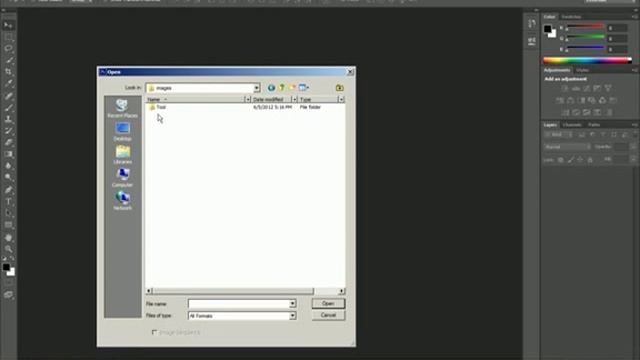This screenshot has height=360, width=640.
Task: Click the Cancel button
Action: pyautogui.click(x=328, y=315)
